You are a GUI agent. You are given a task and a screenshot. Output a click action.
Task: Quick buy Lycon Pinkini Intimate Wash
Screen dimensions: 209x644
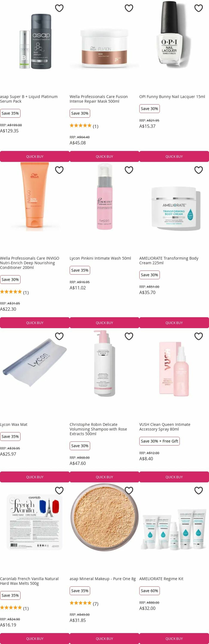[104, 323]
